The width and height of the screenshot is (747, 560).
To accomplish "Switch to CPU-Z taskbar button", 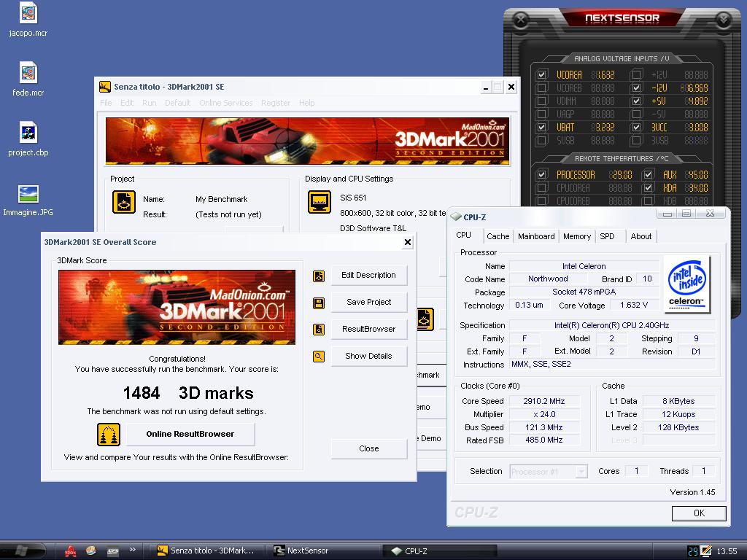I will point(440,551).
